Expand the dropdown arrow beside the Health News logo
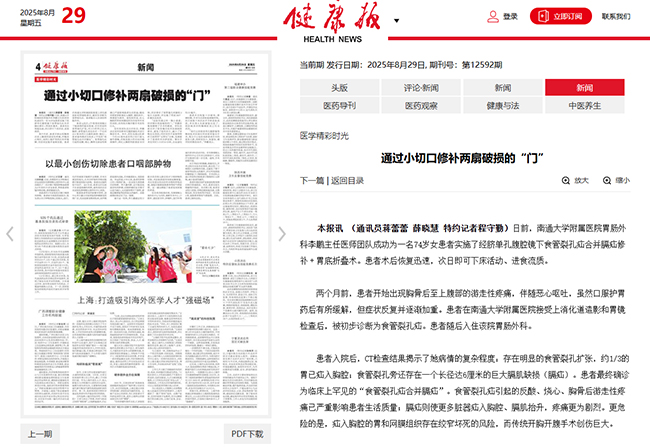 pos(396,21)
